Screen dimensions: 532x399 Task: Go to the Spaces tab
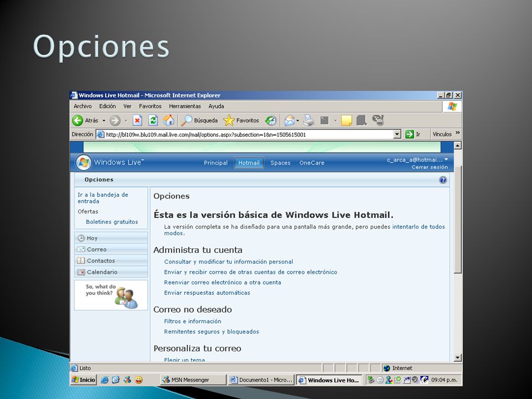coord(280,163)
